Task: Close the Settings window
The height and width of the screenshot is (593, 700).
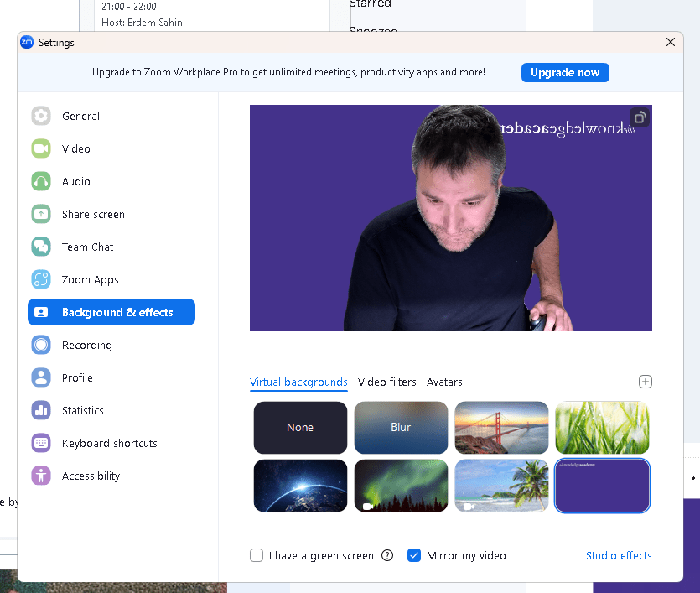Action: pos(670,42)
